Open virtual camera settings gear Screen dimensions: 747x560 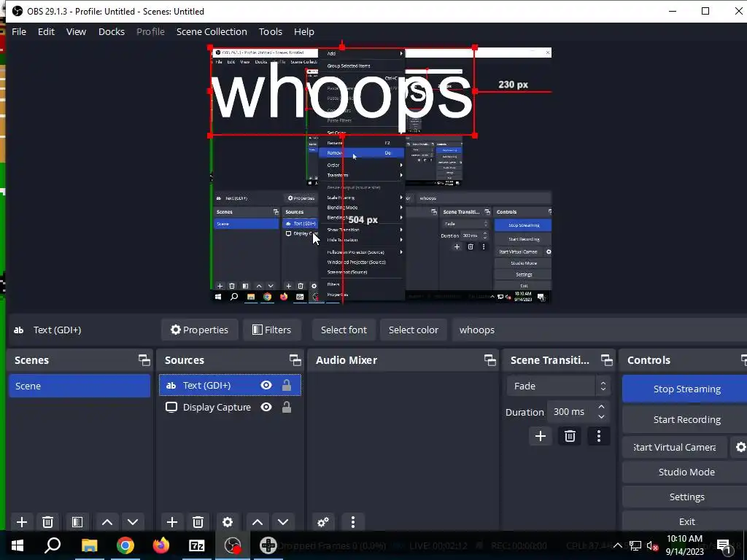[x=740, y=447]
